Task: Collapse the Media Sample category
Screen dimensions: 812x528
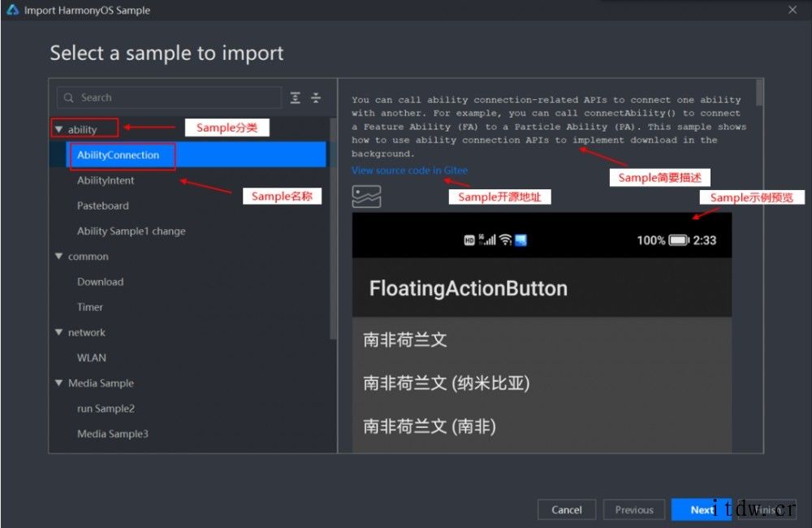Action: [x=59, y=383]
